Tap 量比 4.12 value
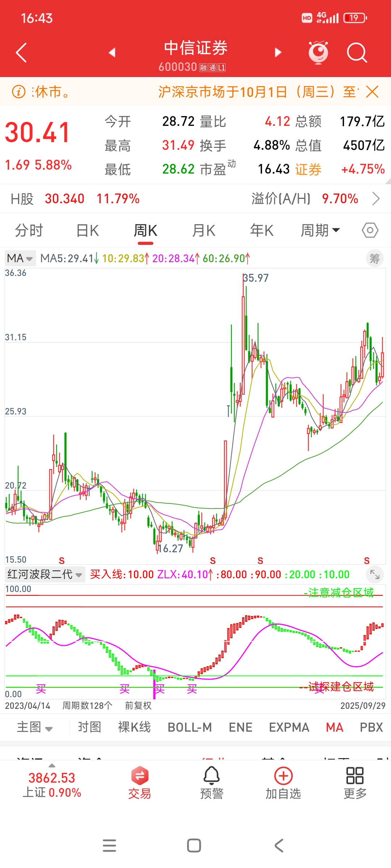The height and width of the screenshot is (868, 391). (x=277, y=122)
